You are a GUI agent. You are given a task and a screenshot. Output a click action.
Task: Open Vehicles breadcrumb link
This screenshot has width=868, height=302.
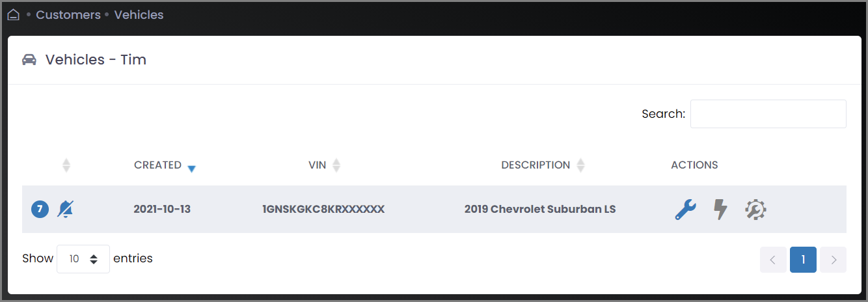click(139, 14)
